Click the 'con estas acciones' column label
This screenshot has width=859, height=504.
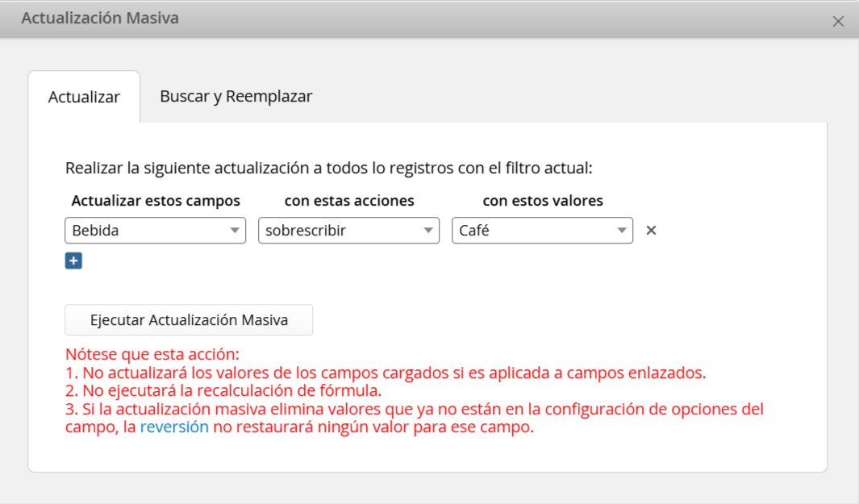tap(349, 201)
